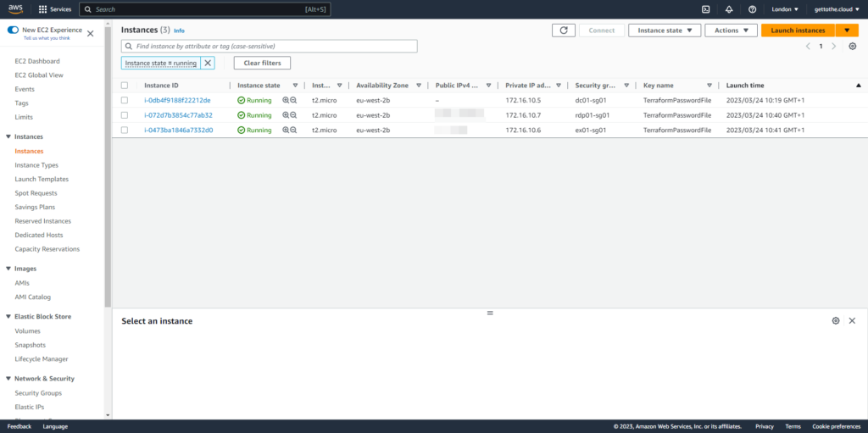
Task: Click Tell us what you think link
Action: 47,38
